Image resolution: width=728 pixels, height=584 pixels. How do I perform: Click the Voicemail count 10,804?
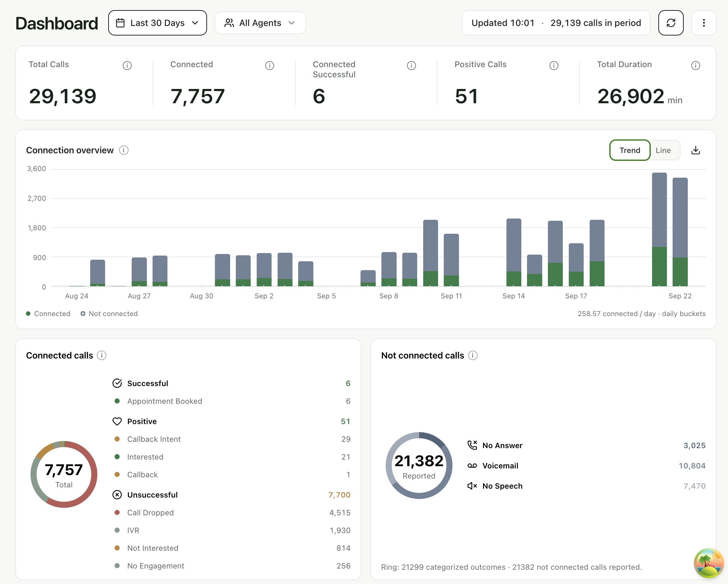692,466
